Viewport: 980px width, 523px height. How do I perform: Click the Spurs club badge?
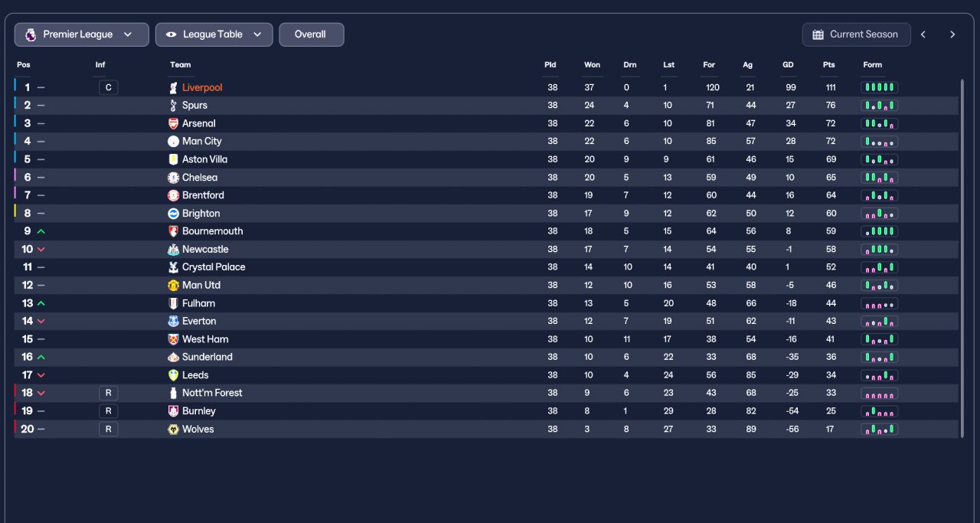tap(173, 106)
